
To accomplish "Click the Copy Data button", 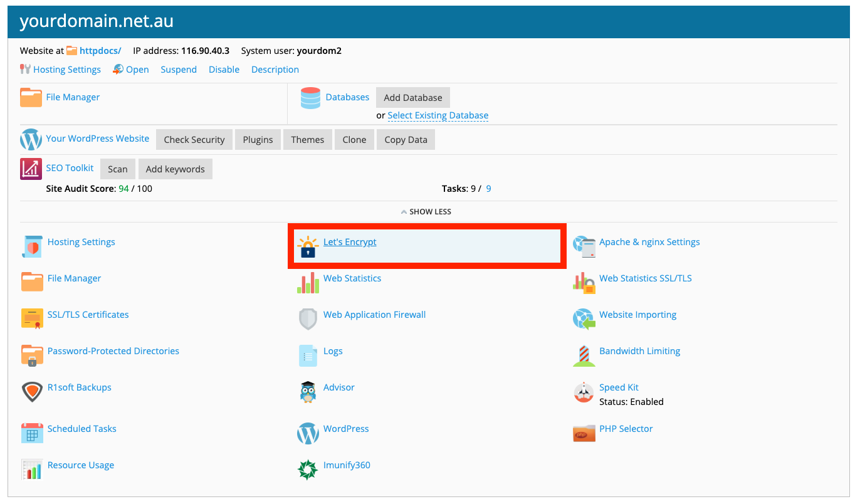I will (x=406, y=140).
